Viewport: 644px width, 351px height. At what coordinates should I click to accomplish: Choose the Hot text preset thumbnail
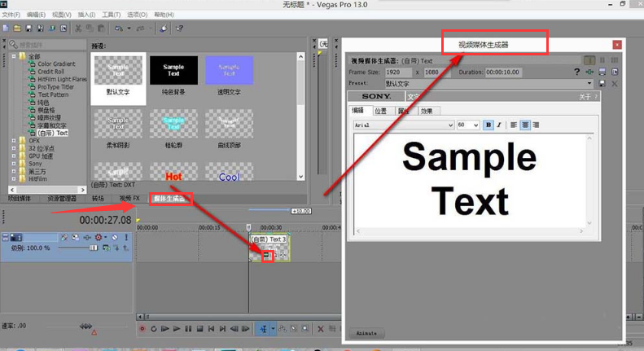(x=173, y=172)
